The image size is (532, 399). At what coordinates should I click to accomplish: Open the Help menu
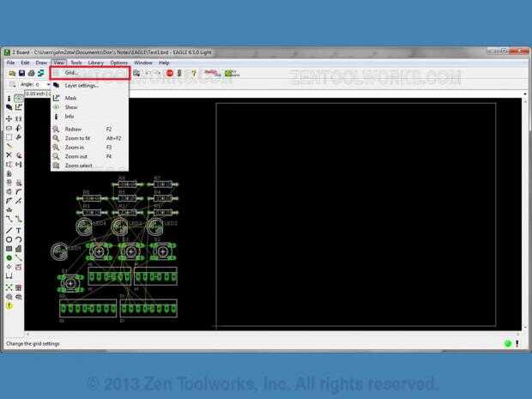coord(164,63)
